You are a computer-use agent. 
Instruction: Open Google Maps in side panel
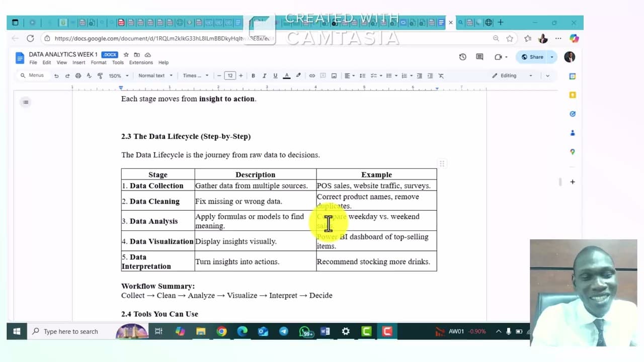click(573, 152)
